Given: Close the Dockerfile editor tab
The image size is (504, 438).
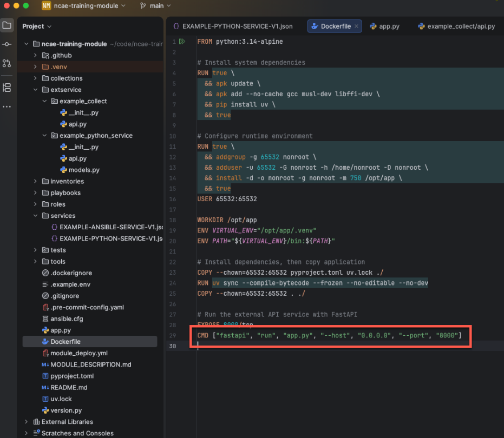Looking at the screenshot, I should point(356,26).
